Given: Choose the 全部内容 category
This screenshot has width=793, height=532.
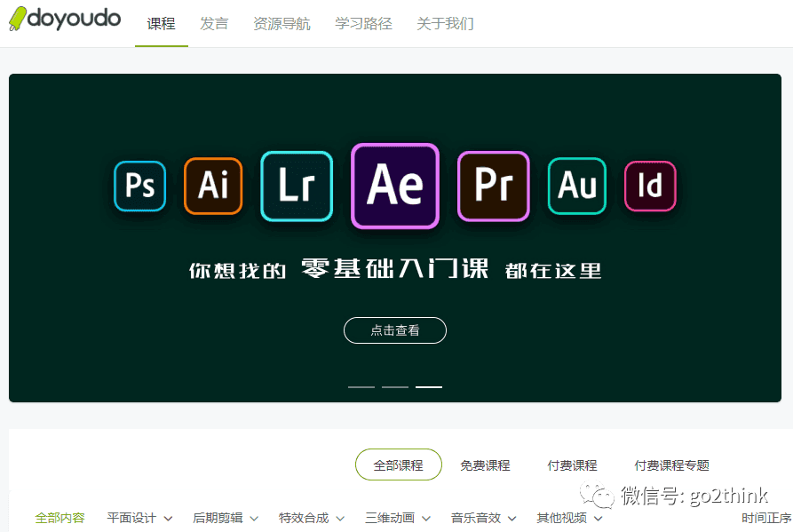Looking at the screenshot, I should click(59, 518).
